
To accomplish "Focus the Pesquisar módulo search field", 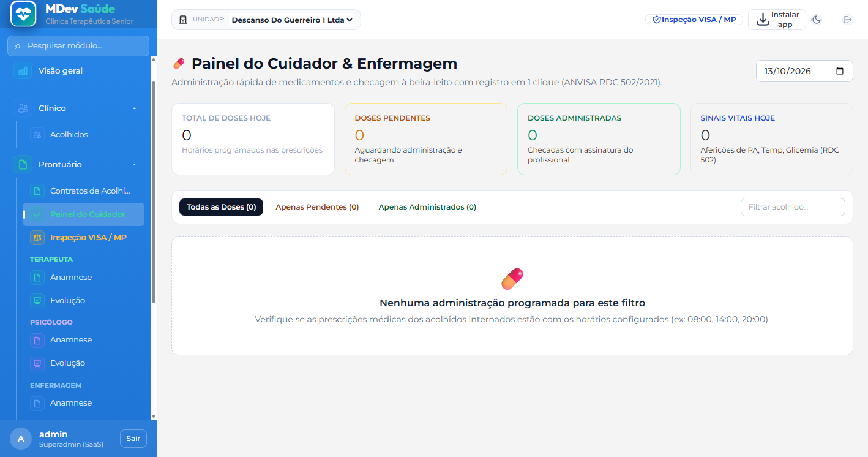I will coord(78,46).
